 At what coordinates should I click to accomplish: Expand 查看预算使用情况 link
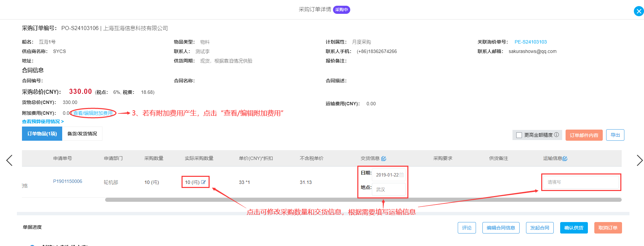[x=43, y=121]
